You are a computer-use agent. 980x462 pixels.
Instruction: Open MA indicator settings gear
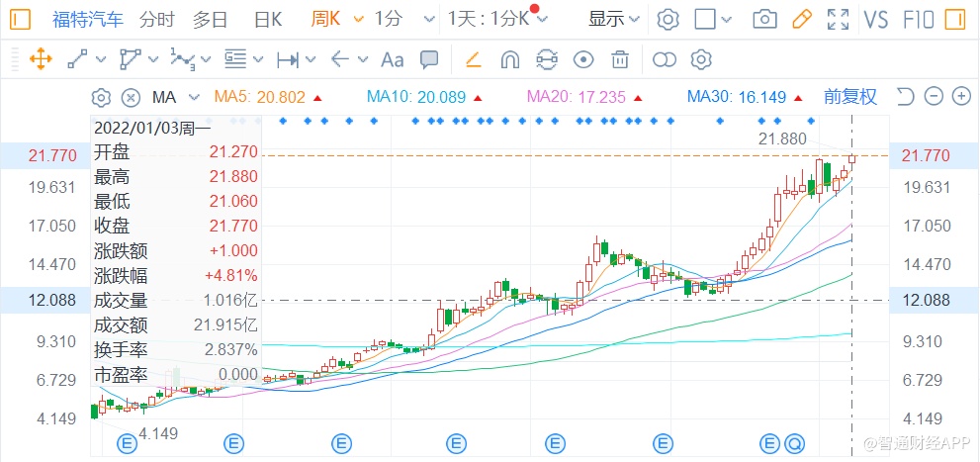coord(101,98)
